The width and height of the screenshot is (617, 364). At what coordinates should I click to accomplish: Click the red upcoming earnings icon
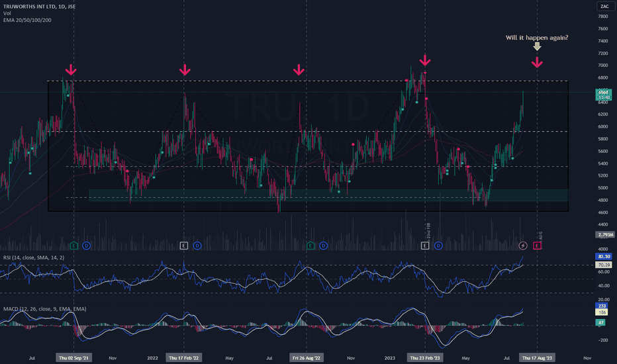537,246
